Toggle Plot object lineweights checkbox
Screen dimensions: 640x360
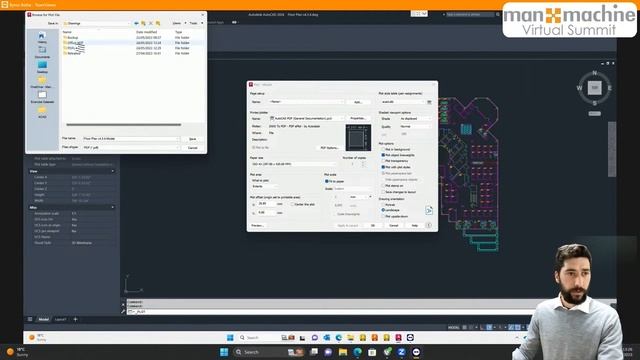click(383, 155)
